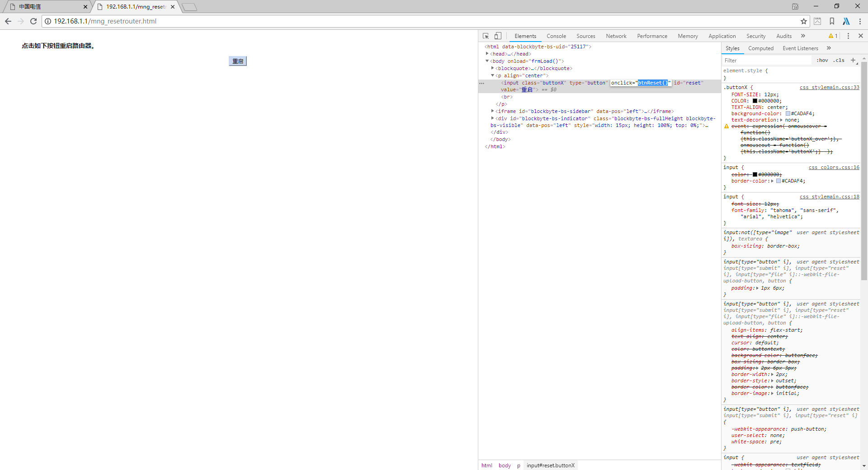Reload the page with the refresh icon
Viewport: 868px width, 470px height.
point(33,21)
